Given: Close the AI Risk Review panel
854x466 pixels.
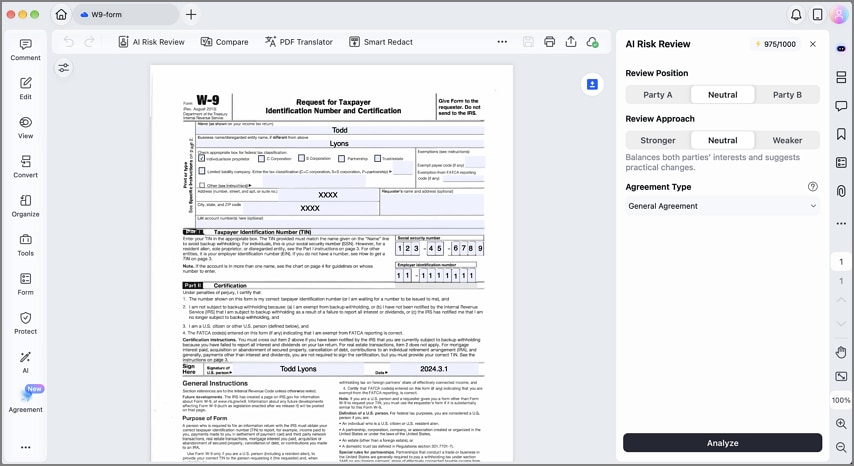Looking at the screenshot, I should click(813, 44).
